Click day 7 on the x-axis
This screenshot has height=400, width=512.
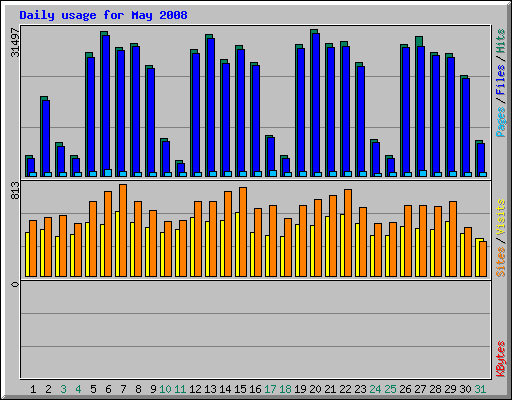(x=123, y=389)
